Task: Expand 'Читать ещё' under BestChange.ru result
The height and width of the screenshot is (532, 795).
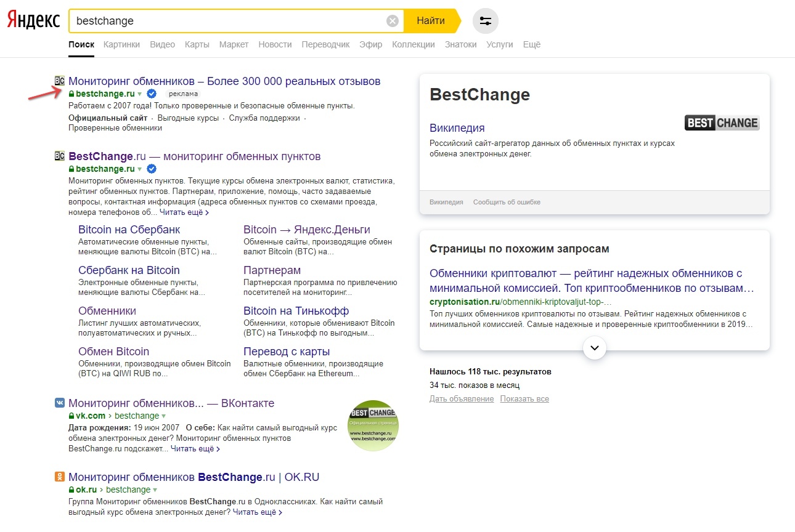Action: pyautogui.click(x=184, y=212)
